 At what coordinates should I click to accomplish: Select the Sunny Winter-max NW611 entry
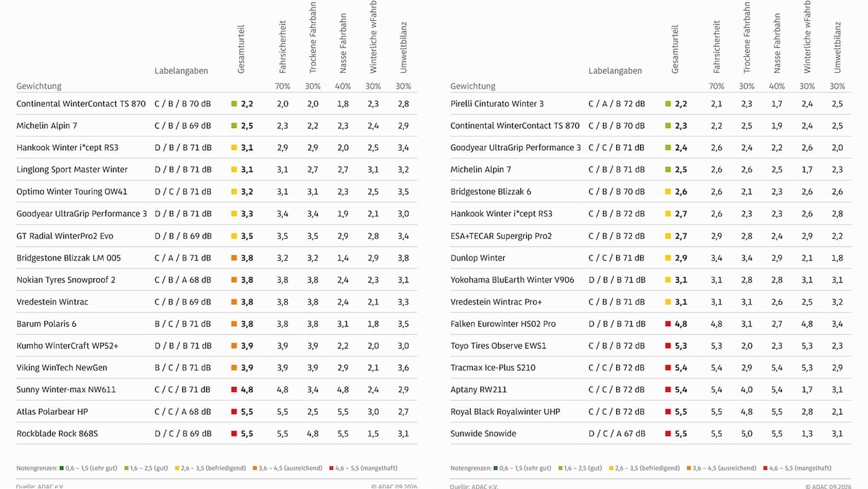(x=66, y=390)
